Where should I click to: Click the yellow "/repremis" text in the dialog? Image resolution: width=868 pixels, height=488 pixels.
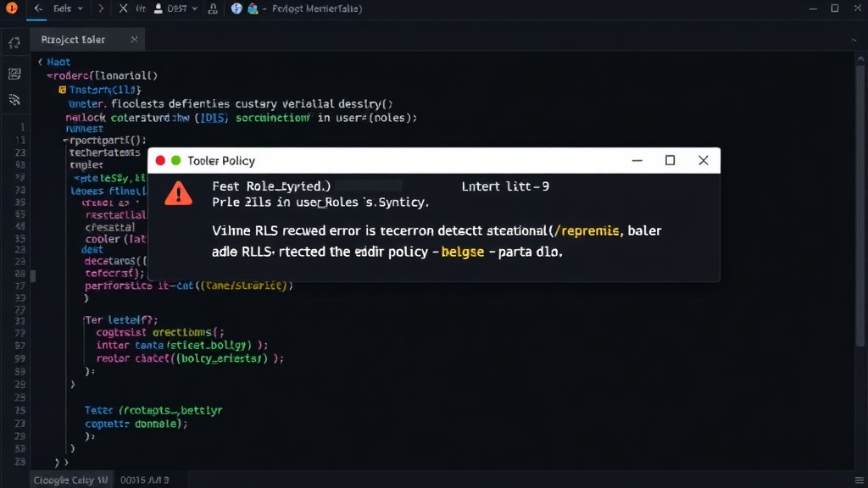point(587,230)
